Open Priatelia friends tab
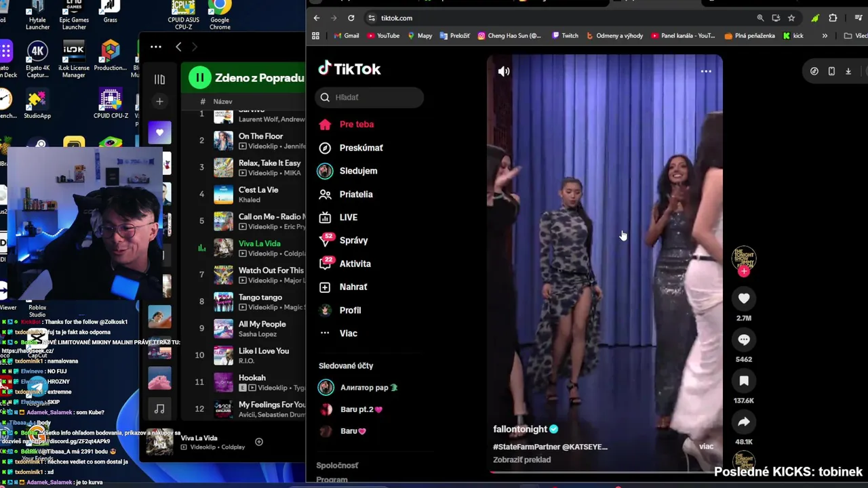 (x=356, y=195)
